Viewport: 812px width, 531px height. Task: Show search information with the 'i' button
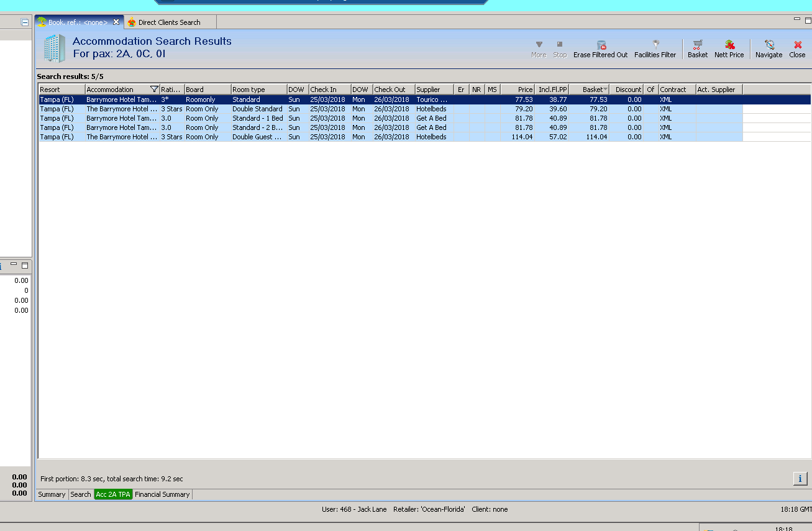(800, 478)
